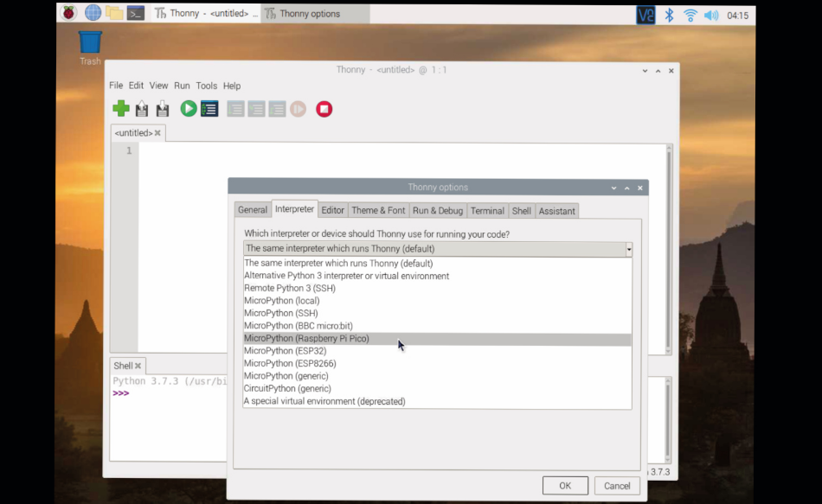Select MicroPython (ESP8266) option
This screenshot has height=504, width=822.
[437, 364]
